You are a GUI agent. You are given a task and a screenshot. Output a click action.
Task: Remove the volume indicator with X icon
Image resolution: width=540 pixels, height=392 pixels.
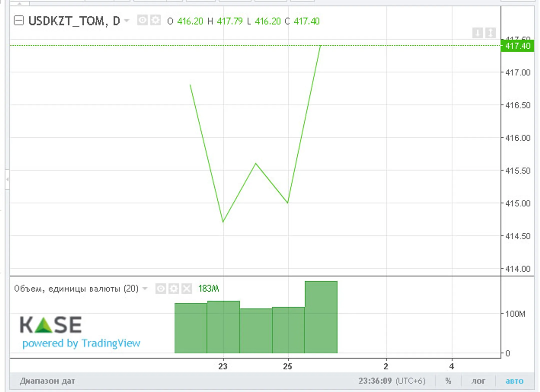click(x=187, y=289)
